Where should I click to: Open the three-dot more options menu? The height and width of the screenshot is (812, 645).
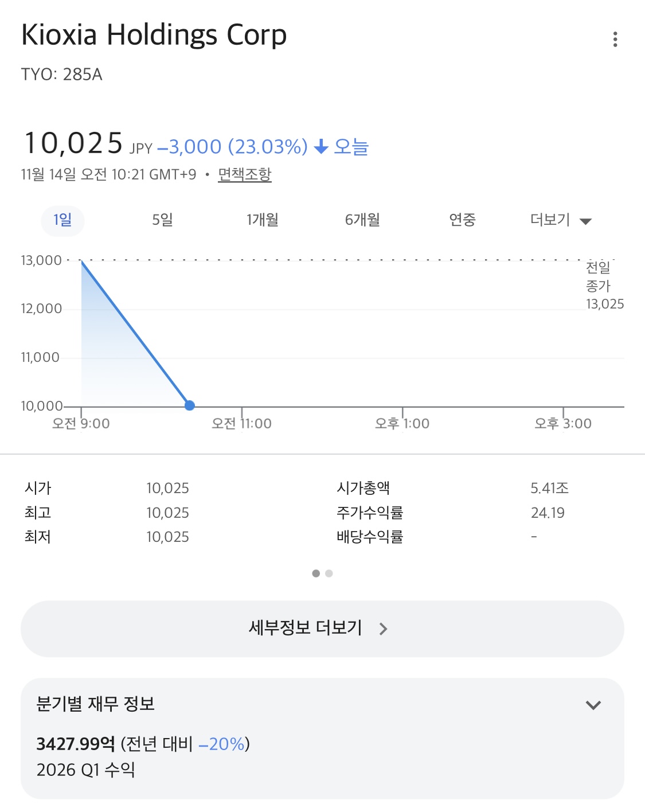[x=615, y=40]
